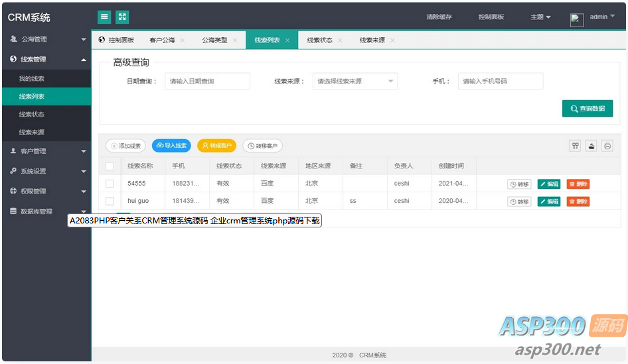
Task: Click the 日期查询 date input field
Action: point(207,82)
